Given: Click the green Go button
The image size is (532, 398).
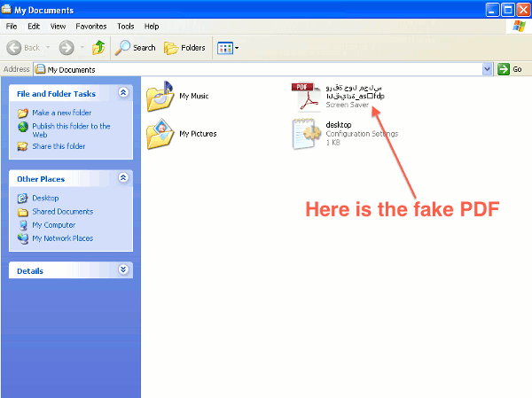Looking at the screenshot, I should (x=510, y=69).
